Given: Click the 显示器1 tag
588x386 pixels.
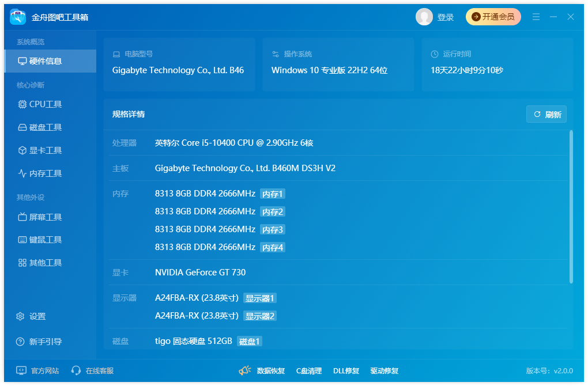Looking at the screenshot, I should coord(260,298).
